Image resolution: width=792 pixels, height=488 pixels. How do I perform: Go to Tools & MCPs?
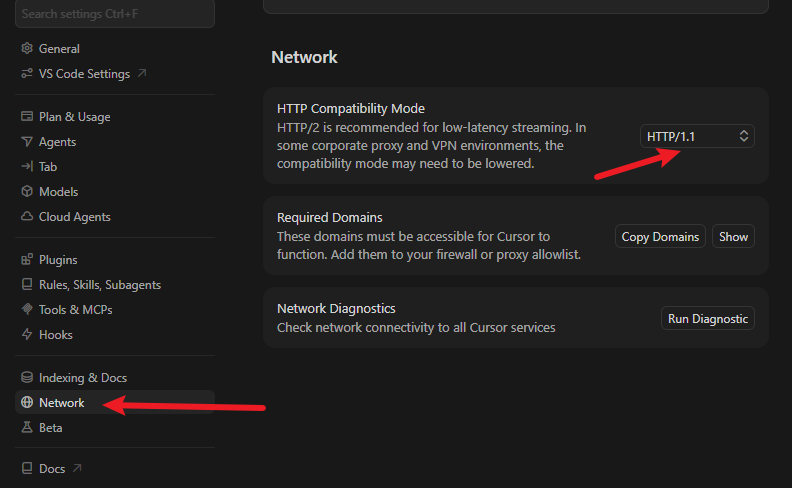click(x=115, y=310)
